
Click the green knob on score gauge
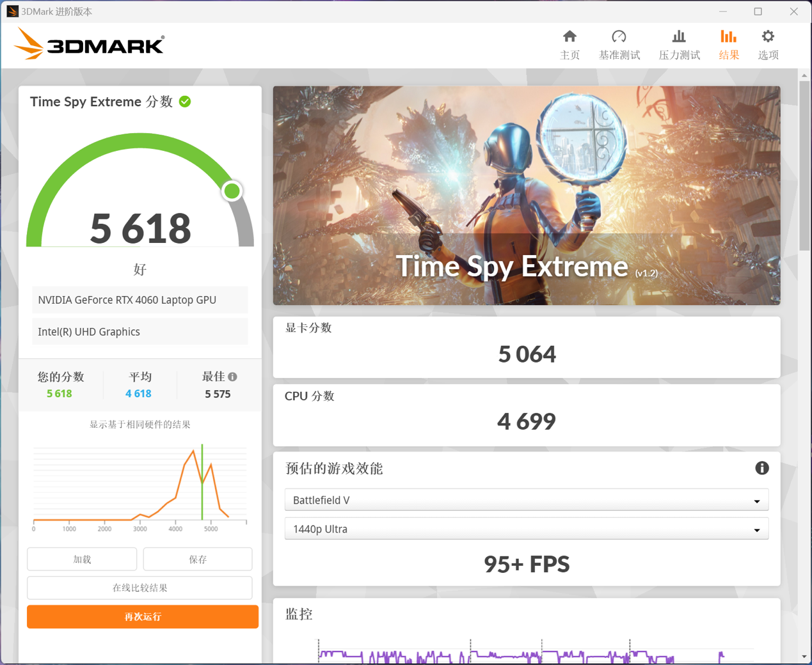pyautogui.click(x=232, y=191)
